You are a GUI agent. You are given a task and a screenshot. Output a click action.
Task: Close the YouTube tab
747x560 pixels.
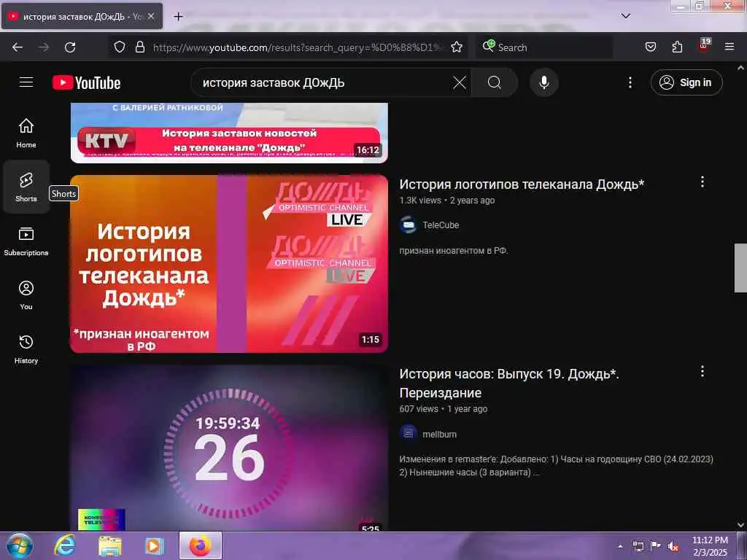151,16
